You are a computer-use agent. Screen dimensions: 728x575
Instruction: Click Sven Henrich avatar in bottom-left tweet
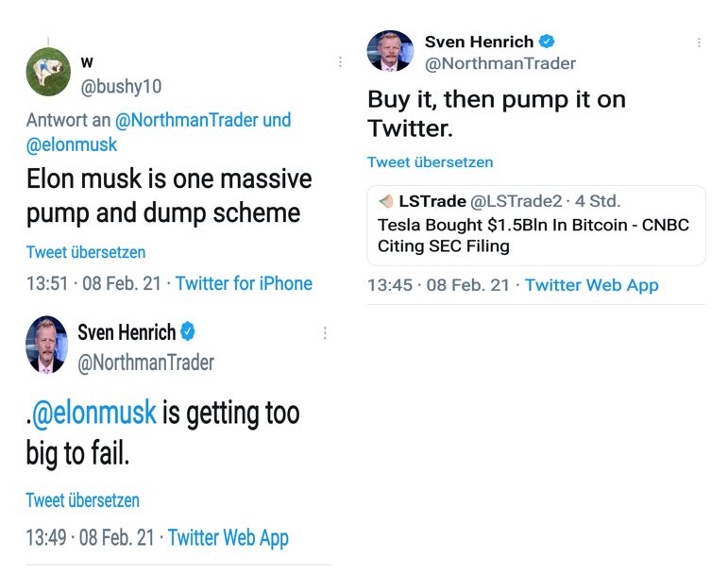coord(47,345)
